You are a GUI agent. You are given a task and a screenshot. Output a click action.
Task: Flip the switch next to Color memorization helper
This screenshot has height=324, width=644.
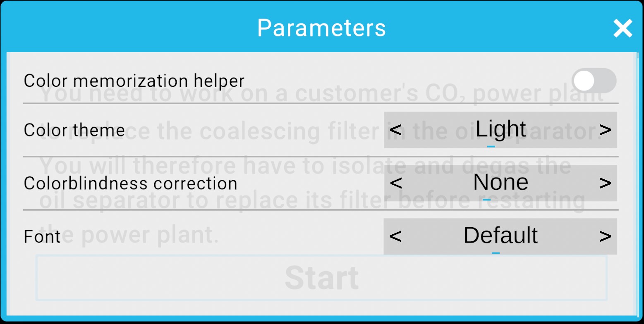point(595,81)
